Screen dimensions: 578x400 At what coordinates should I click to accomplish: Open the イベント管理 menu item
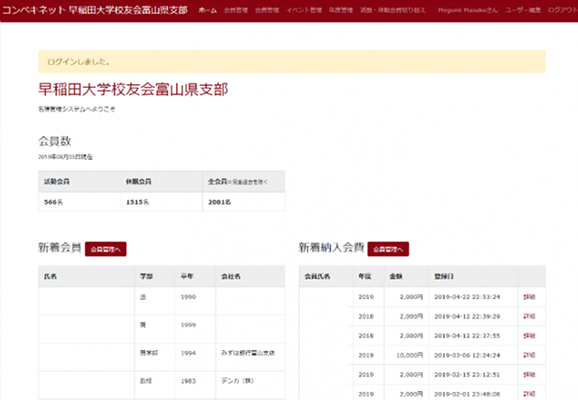tap(304, 10)
